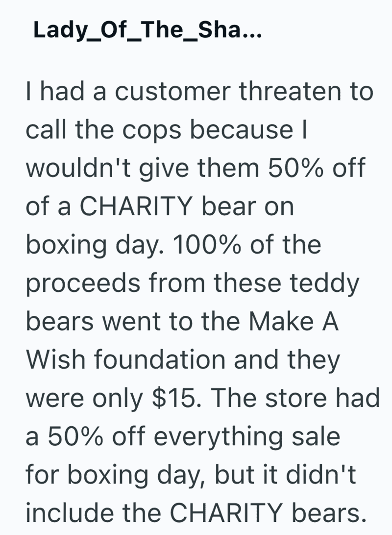This screenshot has width=392, height=535.
Task: Click the '$15' price in the comment
Action: 175,398
